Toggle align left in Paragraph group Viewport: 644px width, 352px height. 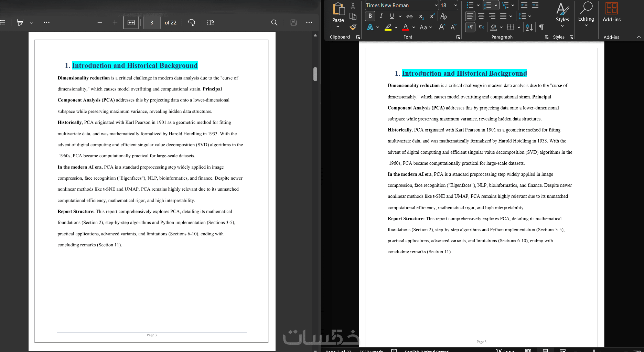coord(470,16)
